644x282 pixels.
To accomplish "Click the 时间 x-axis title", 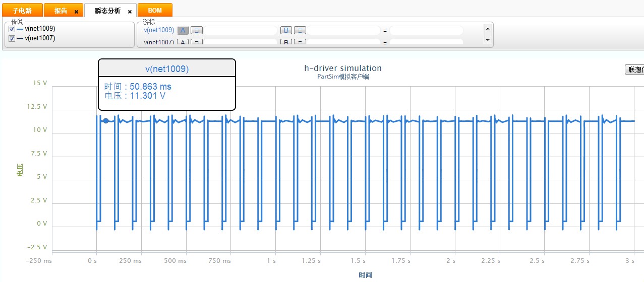I will (366, 275).
